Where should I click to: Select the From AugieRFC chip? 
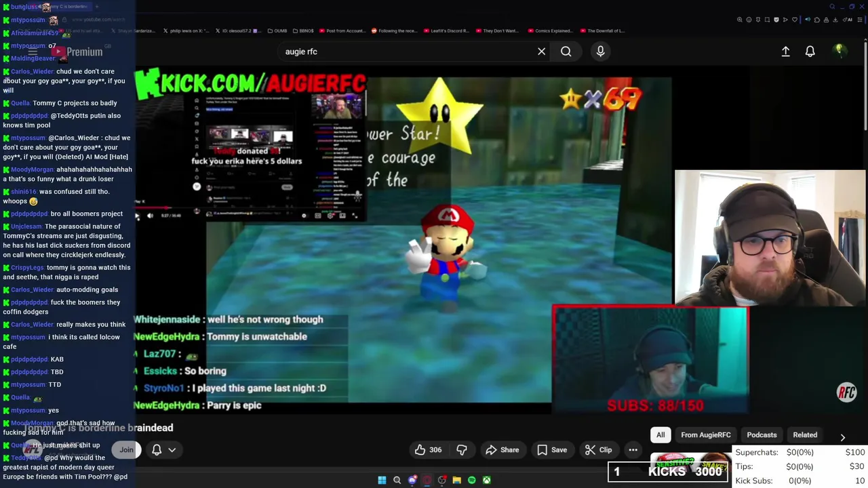click(706, 434)
